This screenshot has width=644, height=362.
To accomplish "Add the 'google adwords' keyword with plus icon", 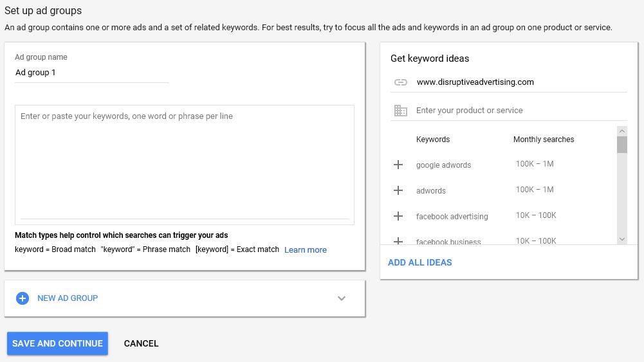I will tap(398, 165).
